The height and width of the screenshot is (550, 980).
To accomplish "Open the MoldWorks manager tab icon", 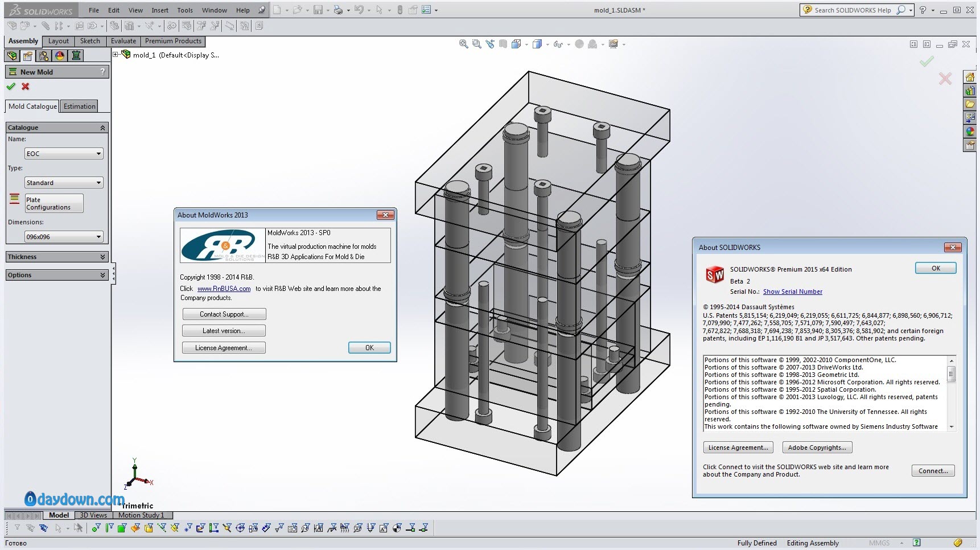I will coord(76,56).
